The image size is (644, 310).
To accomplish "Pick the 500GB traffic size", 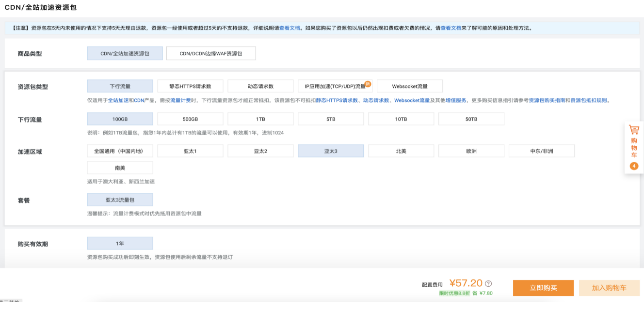I will tap(190, 119).
